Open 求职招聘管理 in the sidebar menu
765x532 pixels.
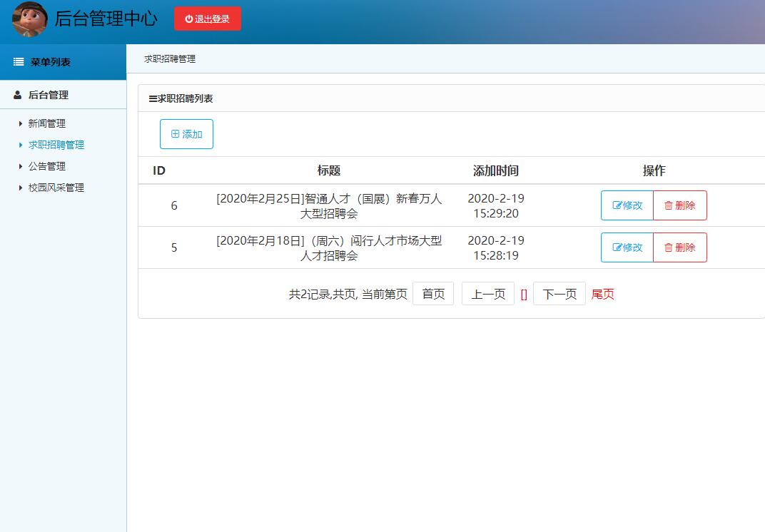point(56,145)
